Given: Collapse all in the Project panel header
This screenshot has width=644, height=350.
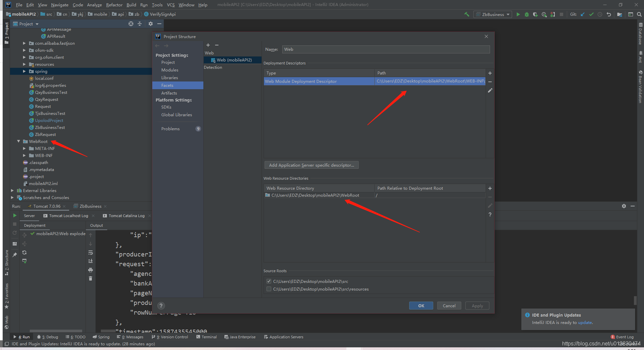Looking at the screenshot, I should coord(140,24).
